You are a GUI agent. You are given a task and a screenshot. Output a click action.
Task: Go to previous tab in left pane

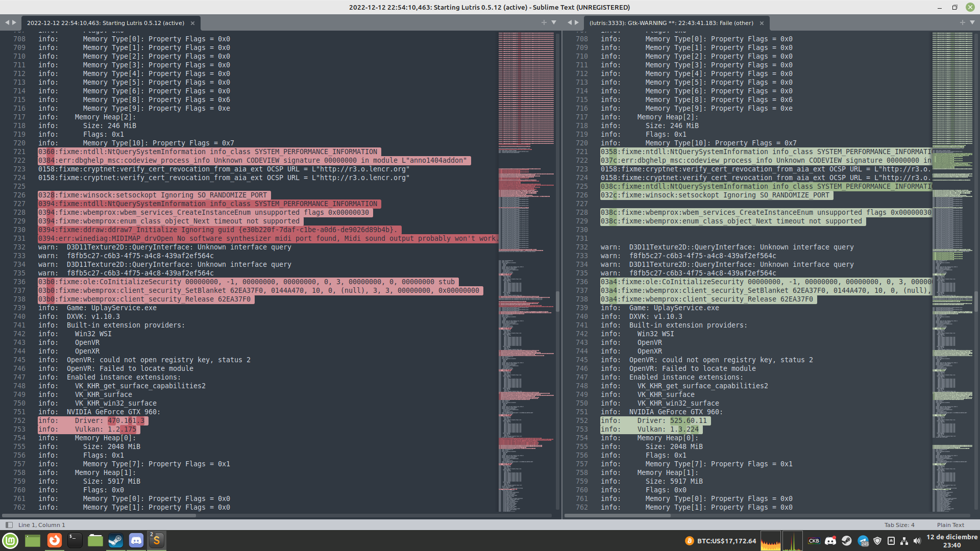pyautogui.click(x=7, y=22)
